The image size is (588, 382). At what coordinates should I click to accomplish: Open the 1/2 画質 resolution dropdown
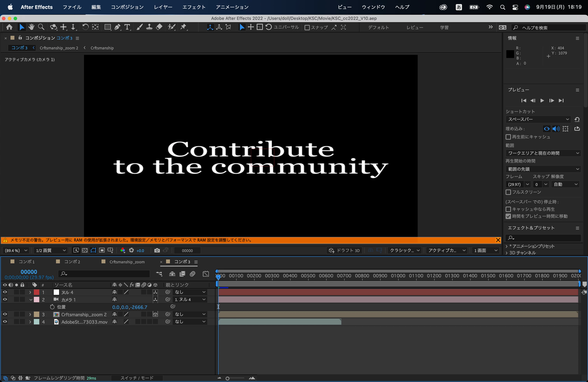pyautogui.click(x=51, y=251)
